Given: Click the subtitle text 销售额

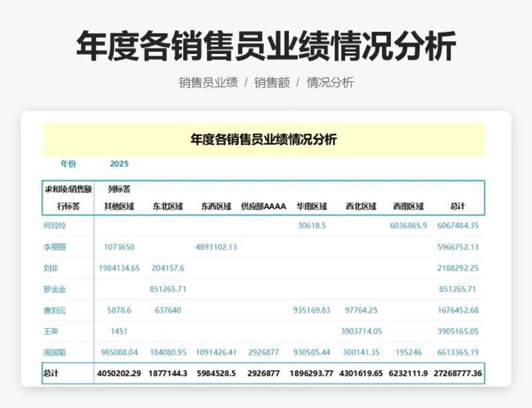Looking at the screenshot, I should pos(272,83).
